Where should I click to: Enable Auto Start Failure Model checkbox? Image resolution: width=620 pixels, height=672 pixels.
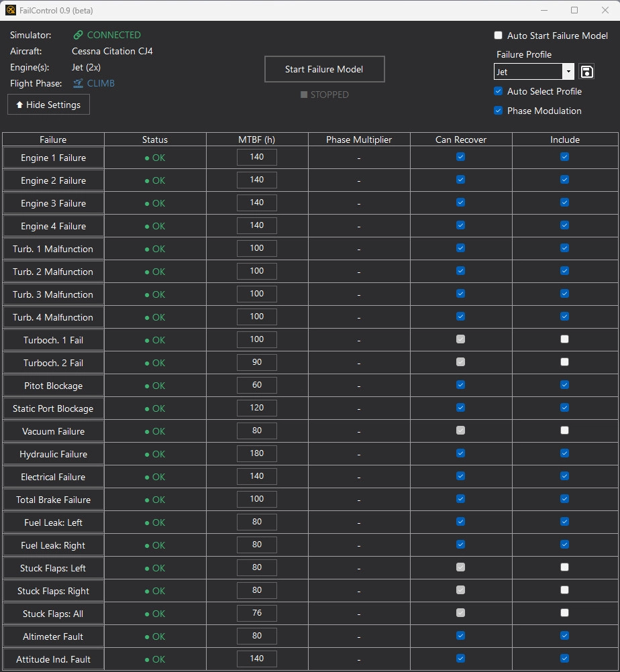[498, 36]
